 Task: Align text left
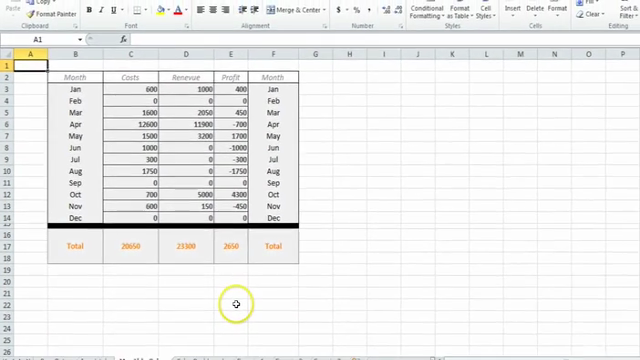pyautogui.click(x=200, y=10)
